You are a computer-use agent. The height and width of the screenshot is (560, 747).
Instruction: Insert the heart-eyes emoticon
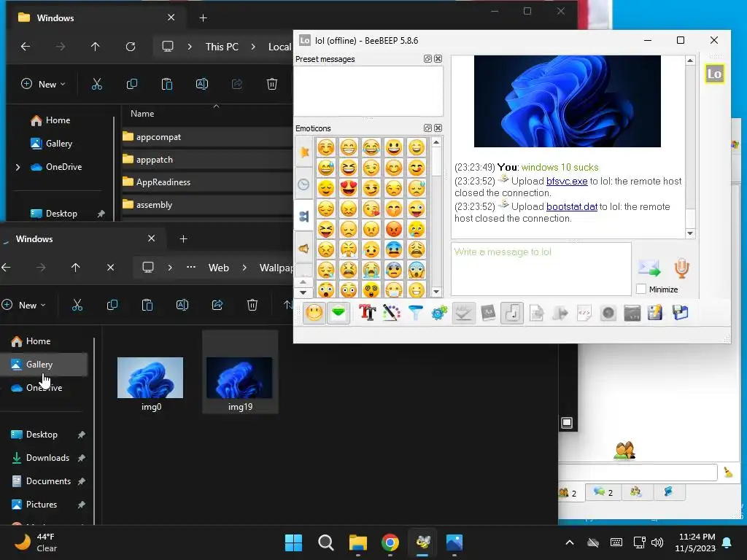tap(349, 188)
